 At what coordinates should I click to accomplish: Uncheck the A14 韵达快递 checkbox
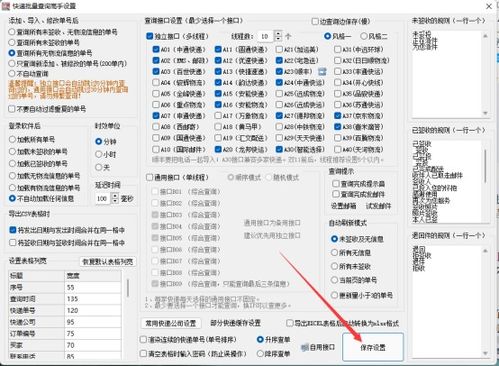point(218,82)
